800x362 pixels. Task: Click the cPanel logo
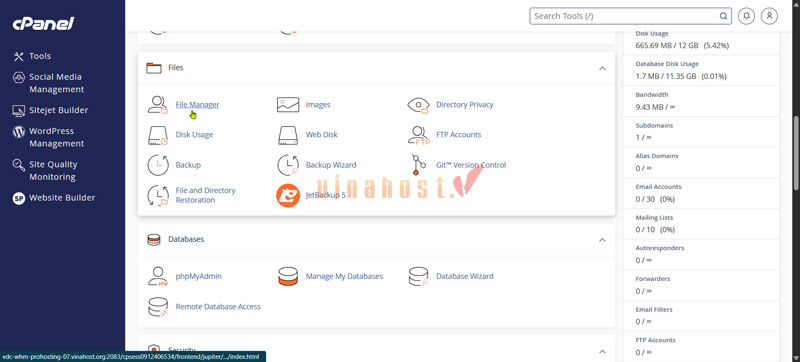pyautogui.click(x=43, y=23)
